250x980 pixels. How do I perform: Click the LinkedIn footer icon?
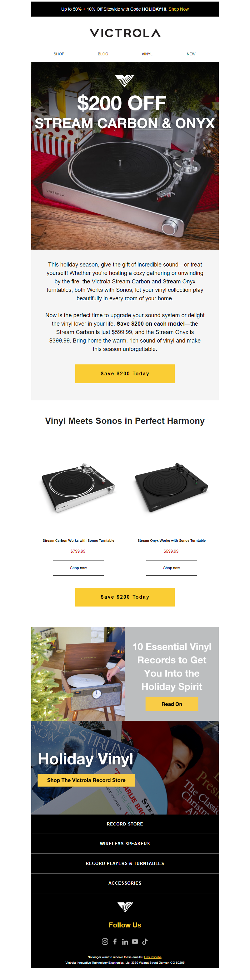tap(125, 942)
